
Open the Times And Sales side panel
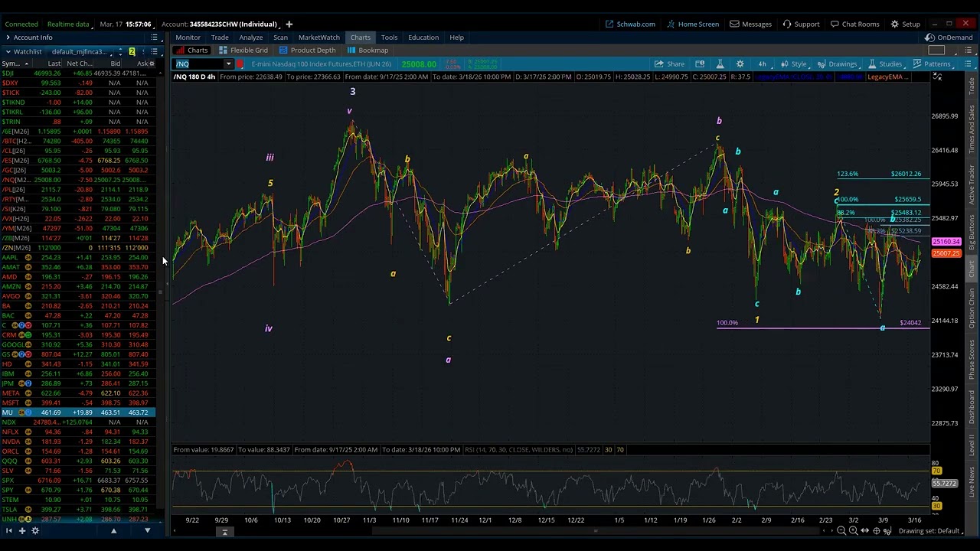(x=972, y=130)
